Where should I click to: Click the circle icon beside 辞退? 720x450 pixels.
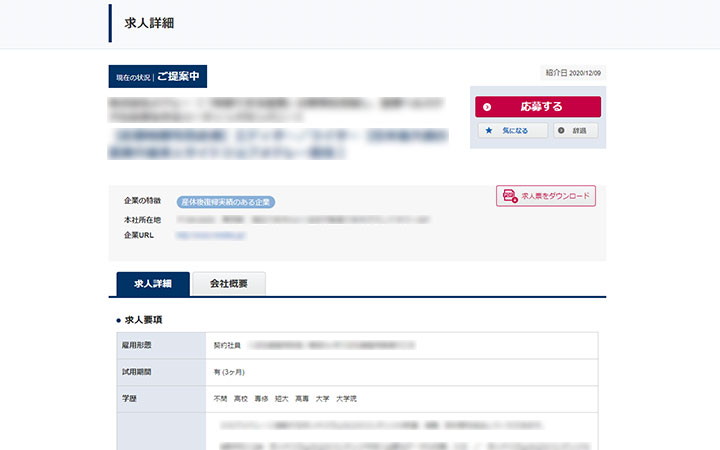click(x=561, y=130)
